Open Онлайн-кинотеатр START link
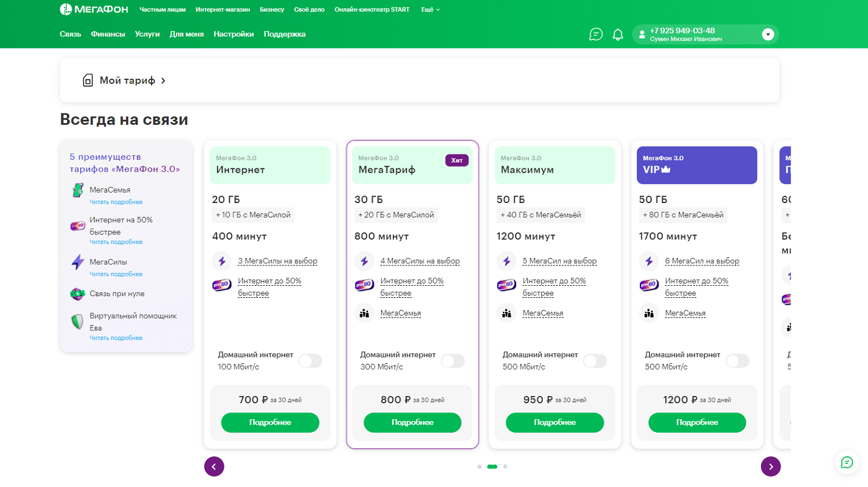 pyautogui.click(x=372, y=10)
